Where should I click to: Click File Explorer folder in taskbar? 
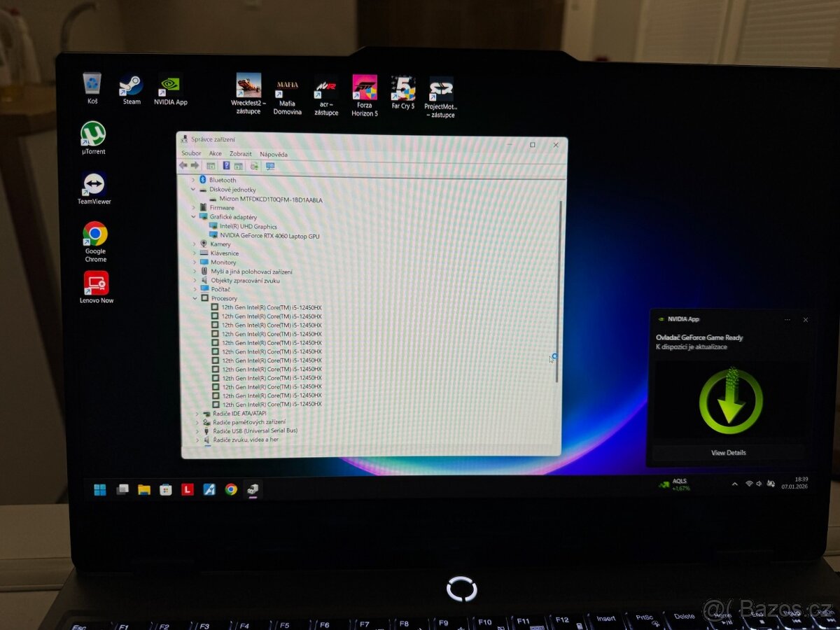144,490
